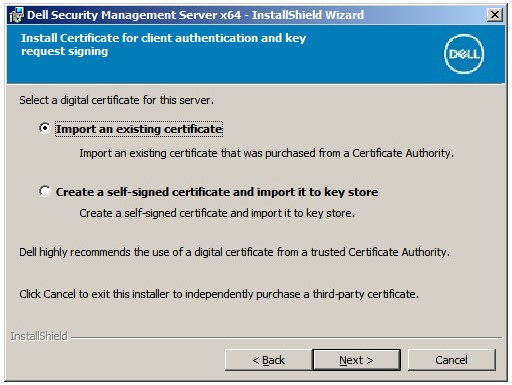Click the InstallShield label above the buttons
This screenshot has width=512, height=385.
tap(39, 336)
